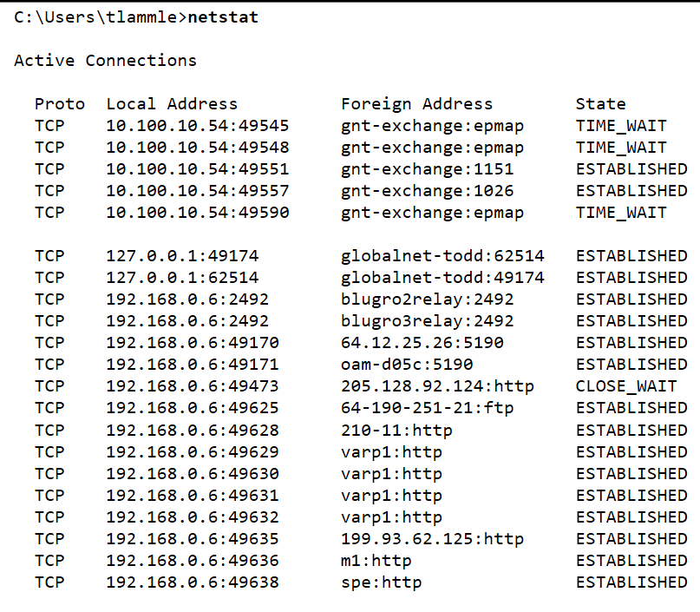Click the netstat command text
The height and width of the screenshot is (612, 700).
223,17
